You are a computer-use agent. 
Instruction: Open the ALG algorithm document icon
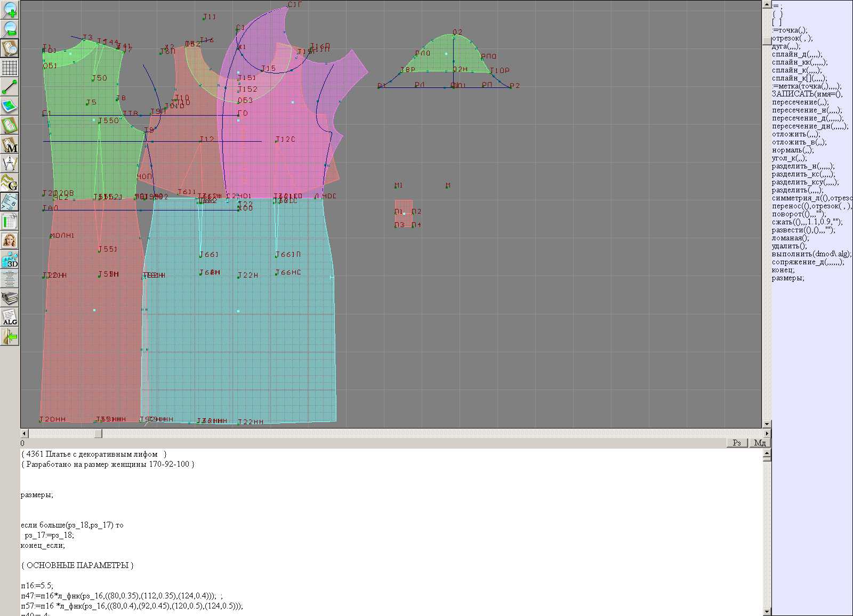(x=10, y=317)
